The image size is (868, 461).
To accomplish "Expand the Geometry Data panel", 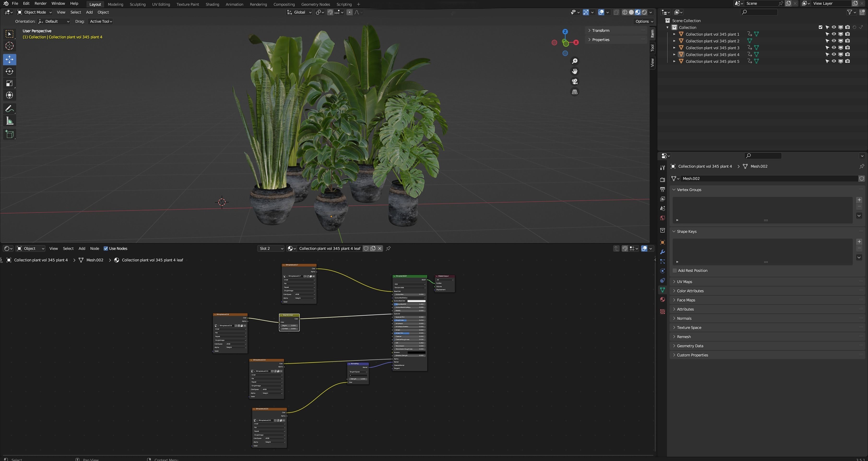I will pyautogui.click(x=767, y=346).
